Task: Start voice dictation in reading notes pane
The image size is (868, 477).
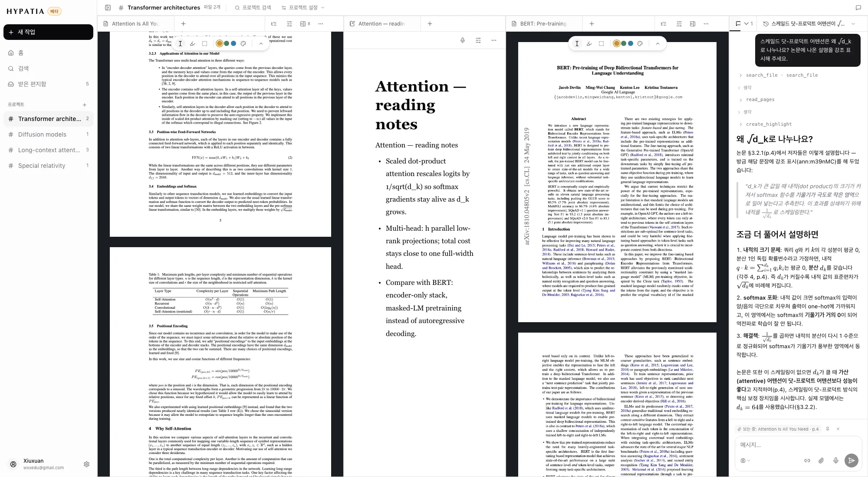Action: click(x=463, y=40)
